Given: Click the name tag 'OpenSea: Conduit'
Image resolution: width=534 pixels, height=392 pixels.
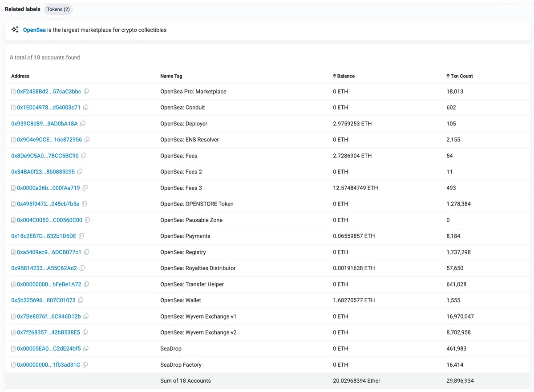Looking at the screenshot, I should point(182,107).
